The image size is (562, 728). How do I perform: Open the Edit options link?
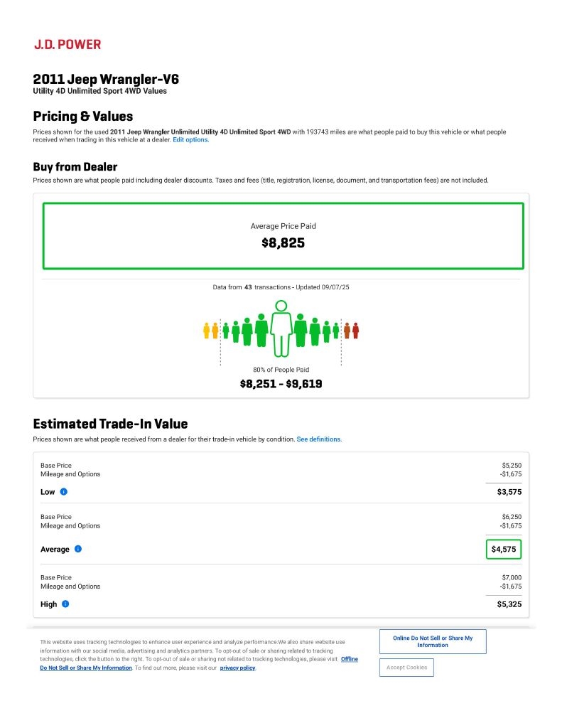[x=190, y=139]
